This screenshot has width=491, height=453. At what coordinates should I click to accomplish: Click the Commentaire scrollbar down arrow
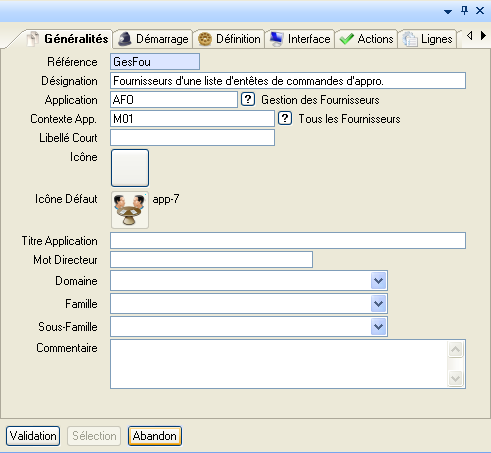[x=455, y=378]
